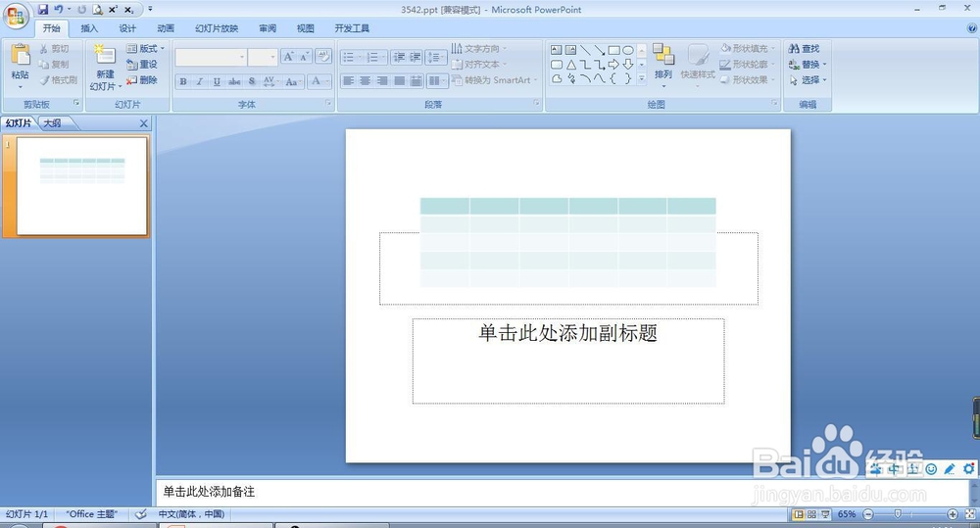Save the presentation from quick access toolbar
Screen dimensions: 980x528
tap(42, 10)
